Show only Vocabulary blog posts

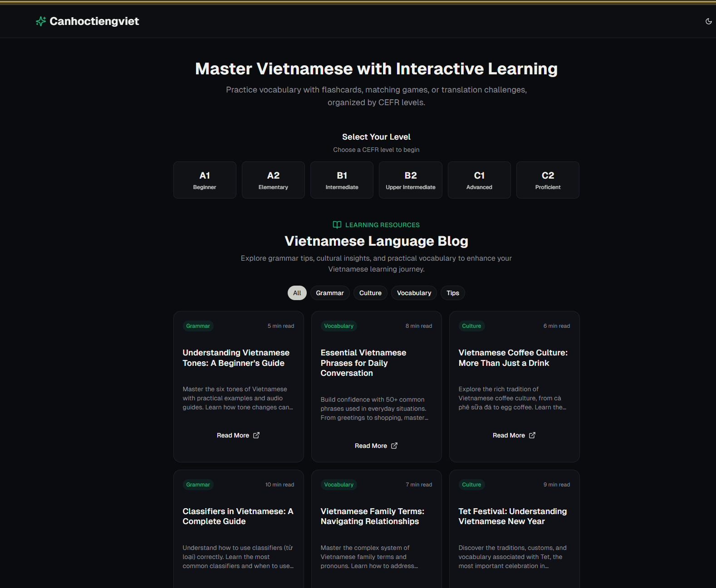coord(414,293)
